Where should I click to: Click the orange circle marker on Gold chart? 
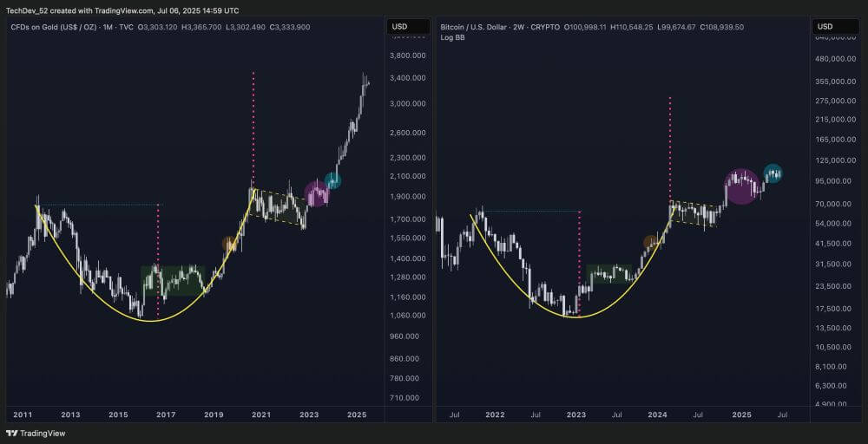click(230, 244)
